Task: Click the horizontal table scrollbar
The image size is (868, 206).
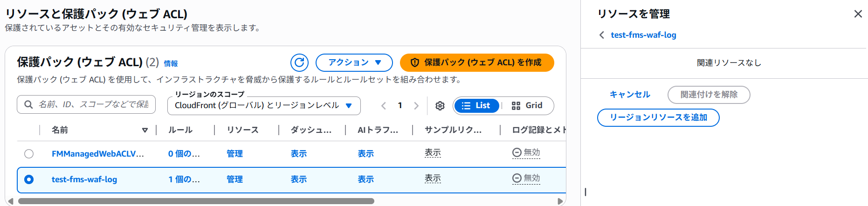Action: click(x=196, y=201)
